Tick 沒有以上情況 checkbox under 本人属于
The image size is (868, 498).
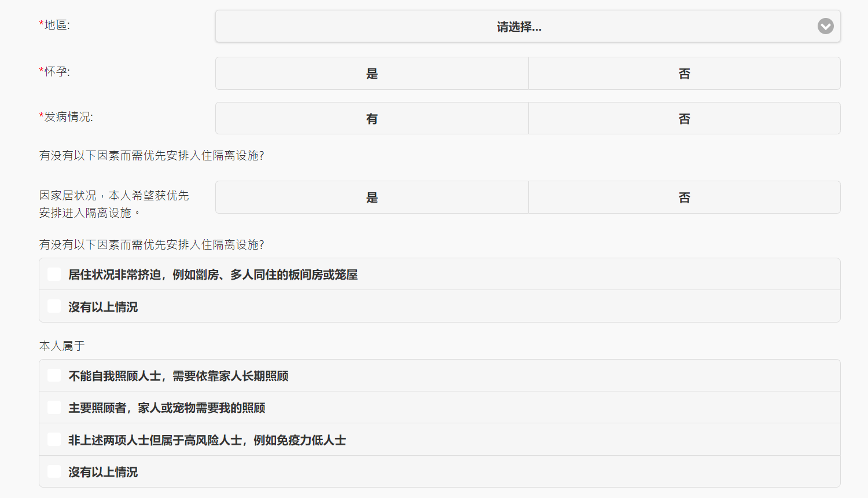[54, 471]
